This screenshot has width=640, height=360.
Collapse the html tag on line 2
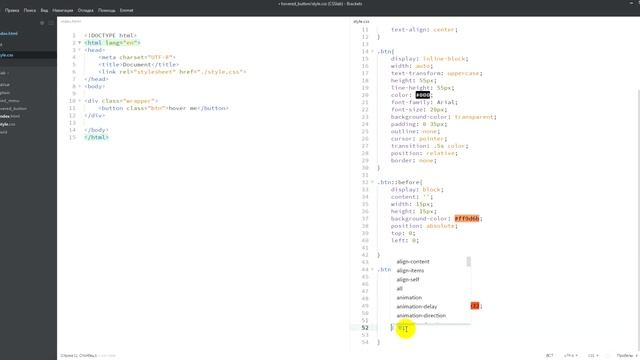tap(80, 42)
